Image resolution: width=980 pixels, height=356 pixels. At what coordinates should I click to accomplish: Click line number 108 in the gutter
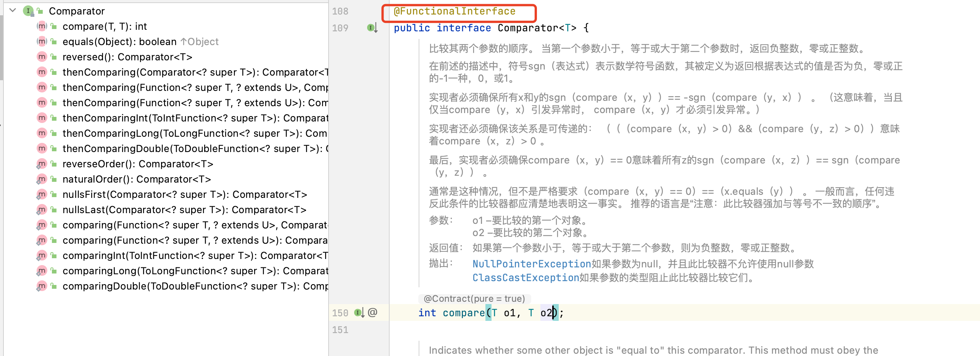point(340,11)
